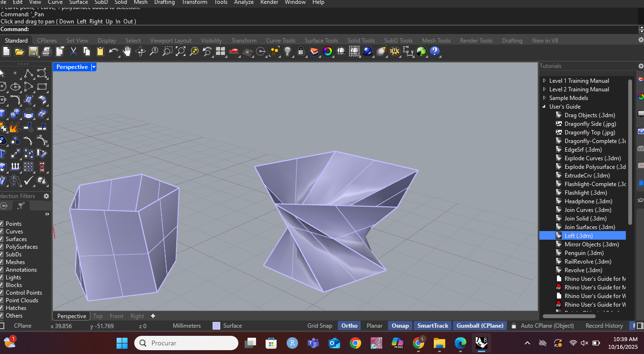Click Record History in the status bar
Image resolution: width=644 pixels, height=354 pixels.
pos(603,325)
